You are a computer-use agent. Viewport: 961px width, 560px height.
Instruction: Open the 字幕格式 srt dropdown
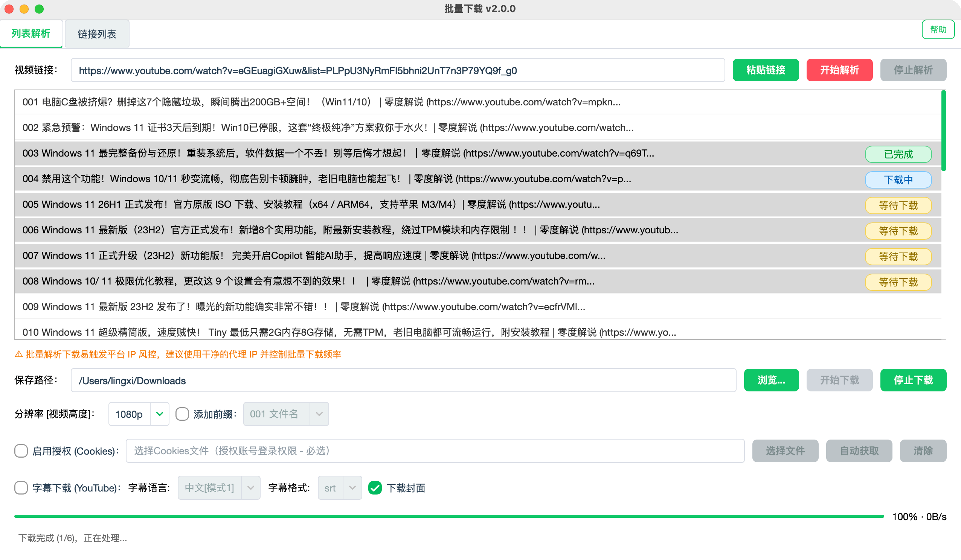click(x=340, y=488)
